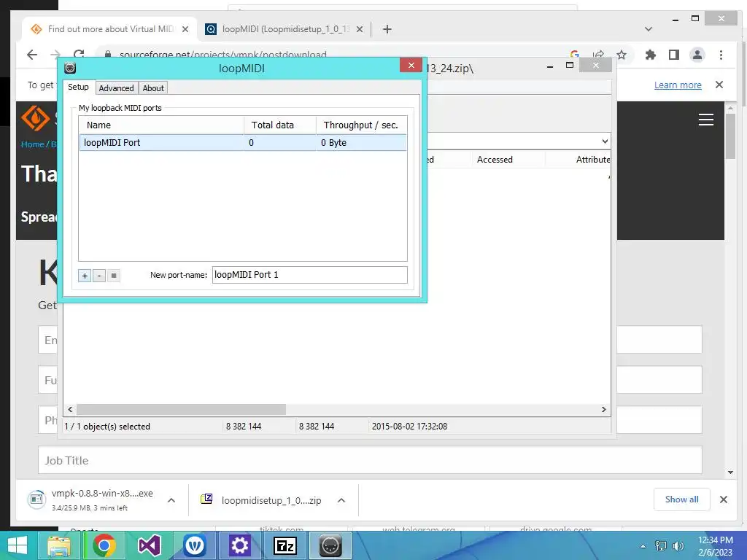This screenshot has height=560, width=747.
Task: Open SourceForge hamburger menu
Action: click(x=705, y=120)
